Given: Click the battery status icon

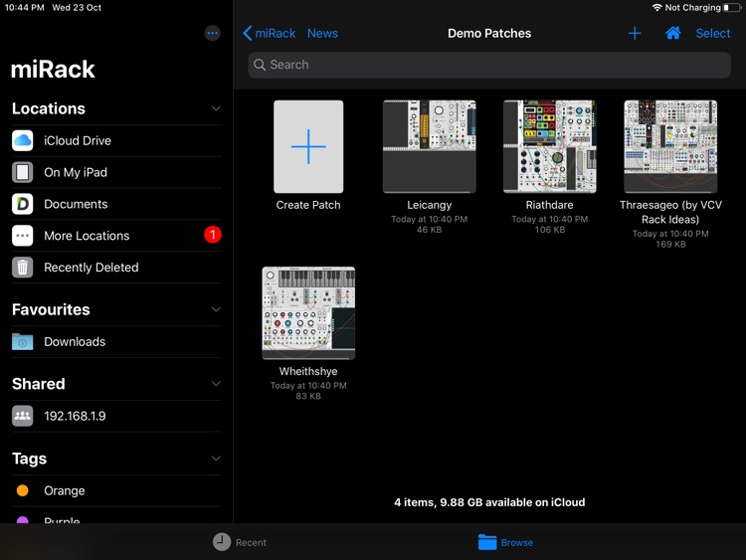Looking at the screenshot, I should (732, 8).
